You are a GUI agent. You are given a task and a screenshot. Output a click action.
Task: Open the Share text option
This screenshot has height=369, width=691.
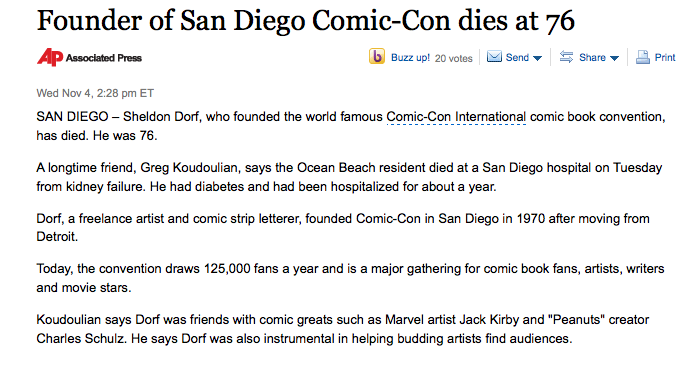coord(592,58)
